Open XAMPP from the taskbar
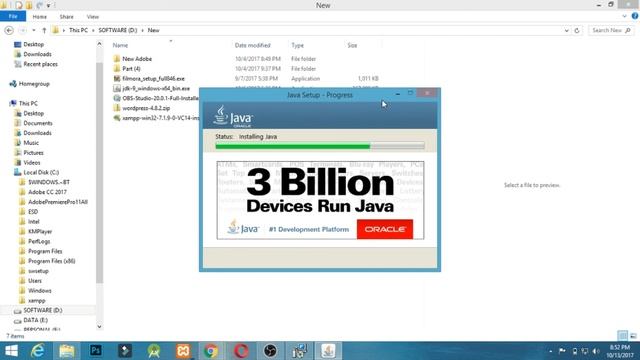 point(183,351)
